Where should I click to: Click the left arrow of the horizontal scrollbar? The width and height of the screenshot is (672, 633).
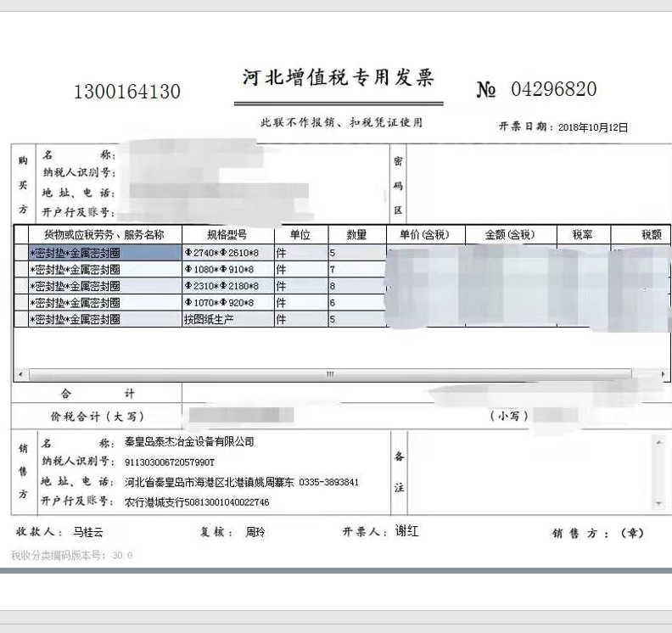(20, 374)
